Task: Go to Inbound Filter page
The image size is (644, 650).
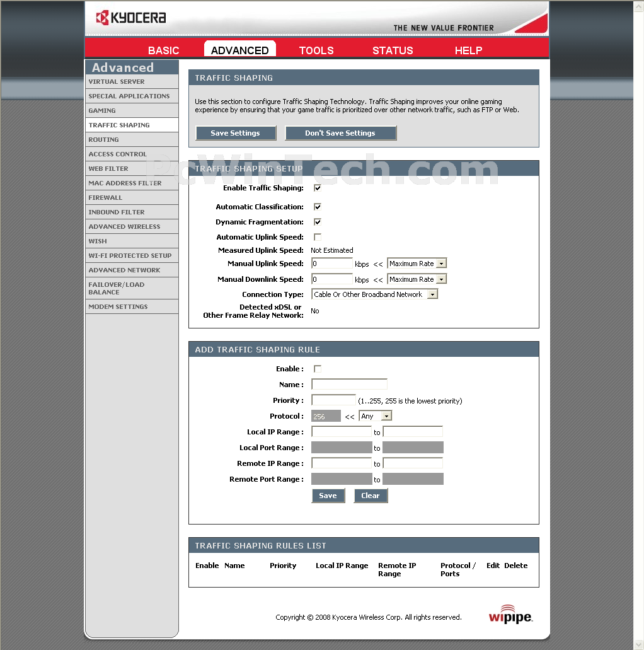Action: (x=132, y=212)
